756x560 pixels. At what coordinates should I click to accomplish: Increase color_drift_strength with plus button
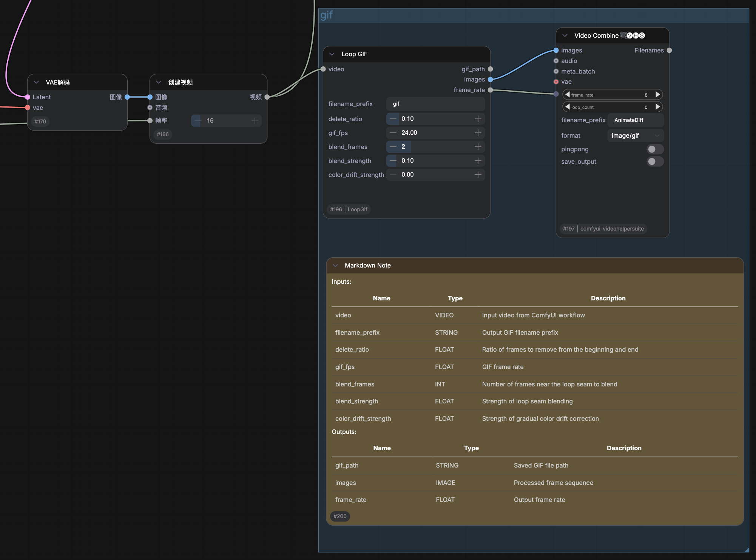[478, 175]
